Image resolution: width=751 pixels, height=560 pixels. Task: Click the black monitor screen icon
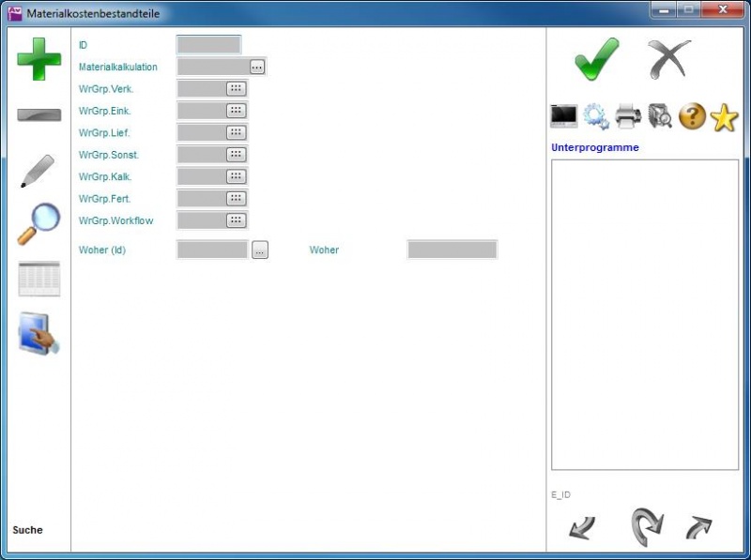pyautogui.click(x=564, y=116)
